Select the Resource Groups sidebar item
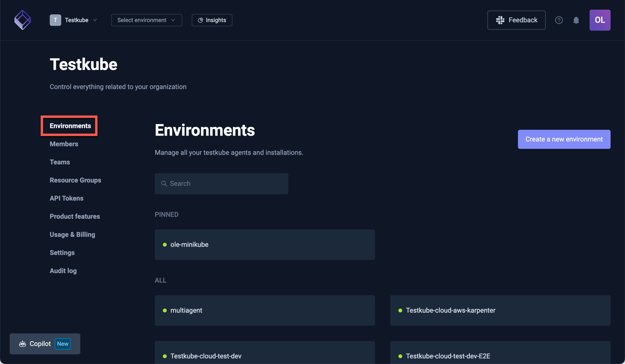Screen dimensions: 625x364 [x=75, y=180]
